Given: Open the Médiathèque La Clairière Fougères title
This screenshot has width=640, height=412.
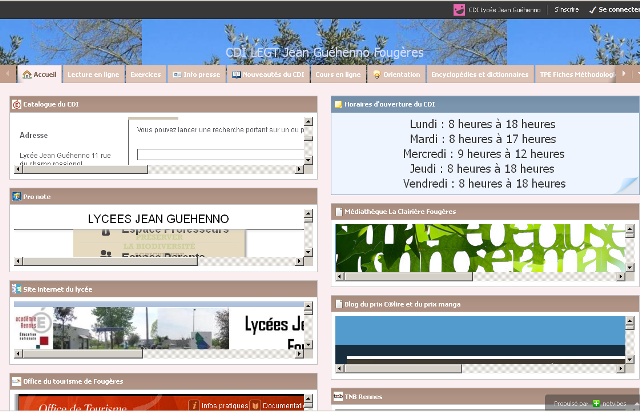Looking at the screenshot, I should tap(400, 211).
